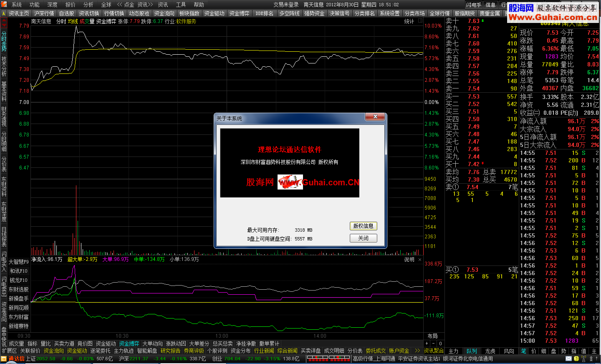
Task: Click the small square icon next to 统计
Action: click(420, 20)
